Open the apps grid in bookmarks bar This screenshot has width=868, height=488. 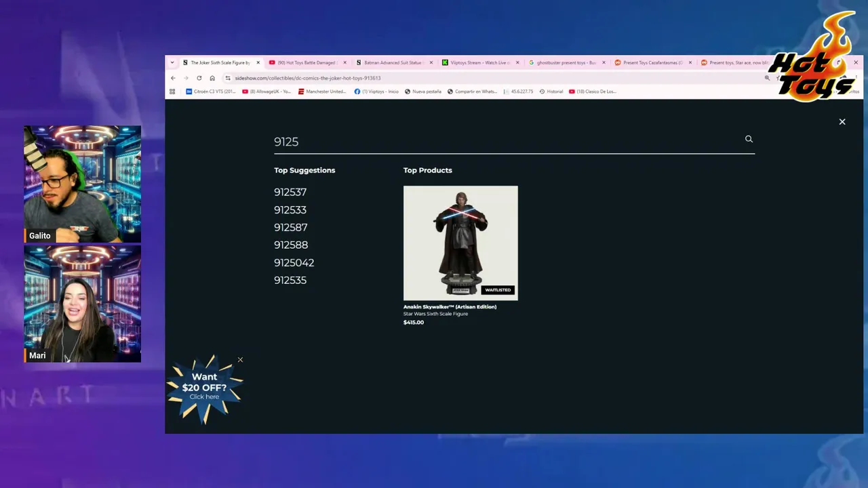click(172, 91)
